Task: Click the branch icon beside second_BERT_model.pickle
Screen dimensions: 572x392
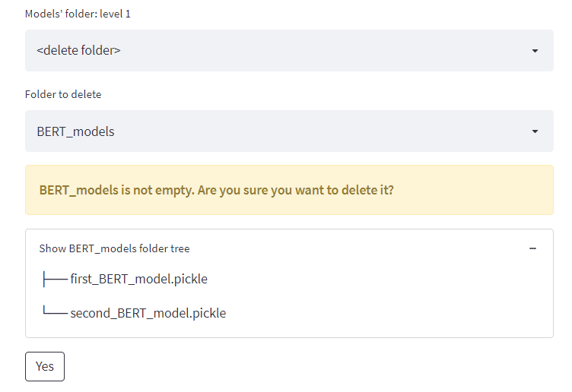Action: pyautogui.click(x=56, y=312)
